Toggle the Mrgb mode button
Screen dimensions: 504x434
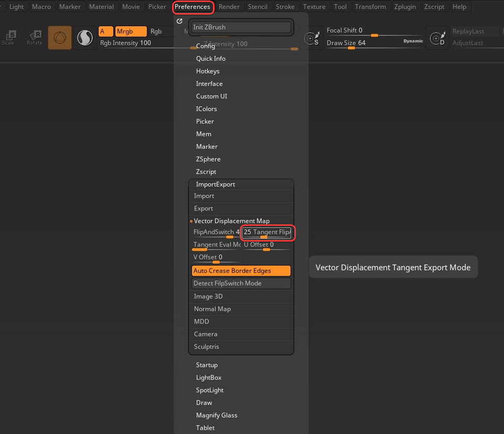tap(131, 31)
